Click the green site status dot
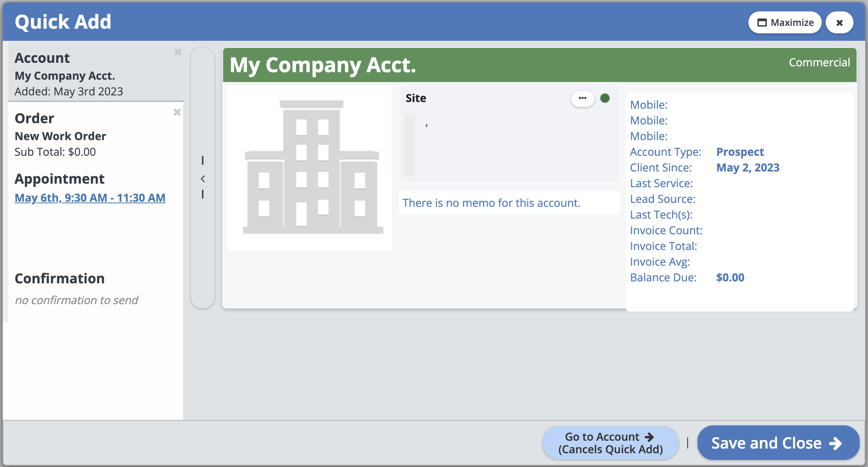Viewport: 868px width, 467px height. 605,98
